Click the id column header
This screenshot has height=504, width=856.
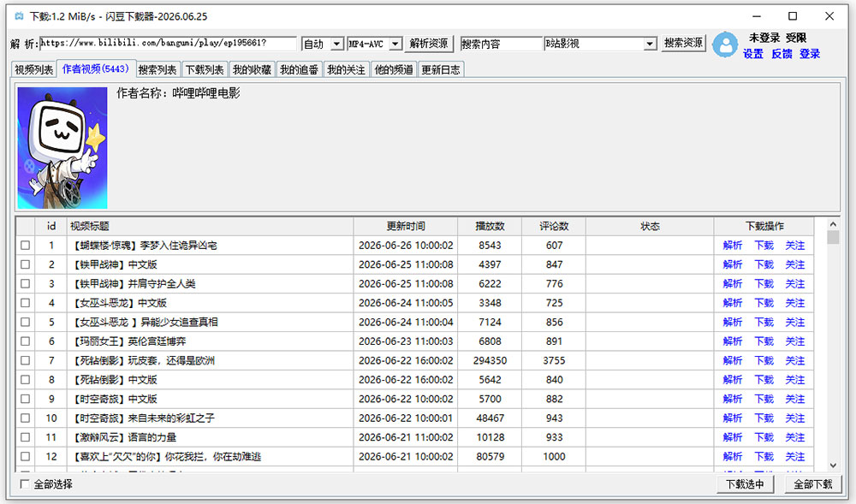51,227
